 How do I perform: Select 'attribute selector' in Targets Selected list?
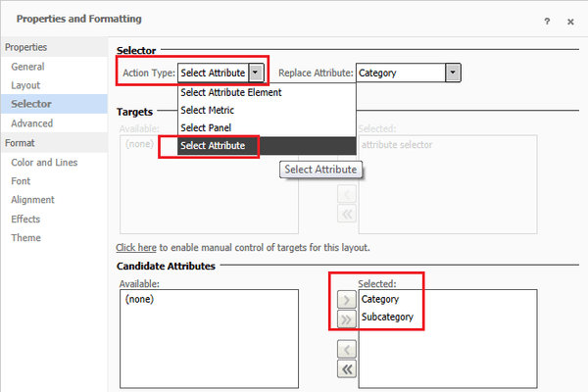click(397, 145)
